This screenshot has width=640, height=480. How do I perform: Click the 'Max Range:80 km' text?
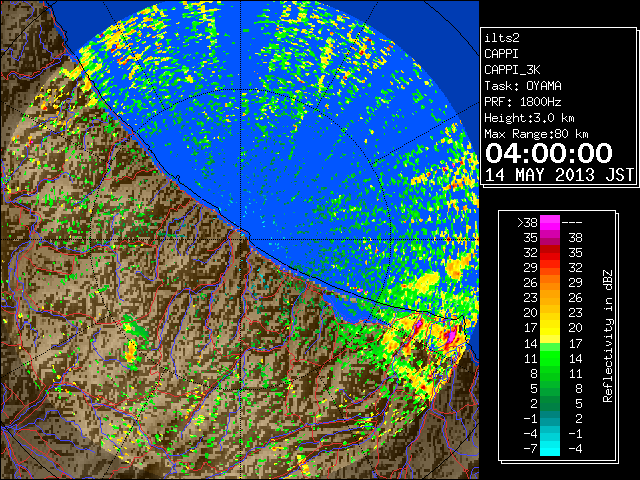point(536,134)
